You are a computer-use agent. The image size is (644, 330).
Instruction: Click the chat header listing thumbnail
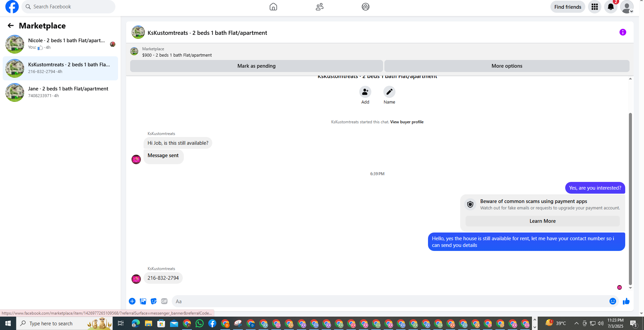pyautogui.click(x=138, y=32)
